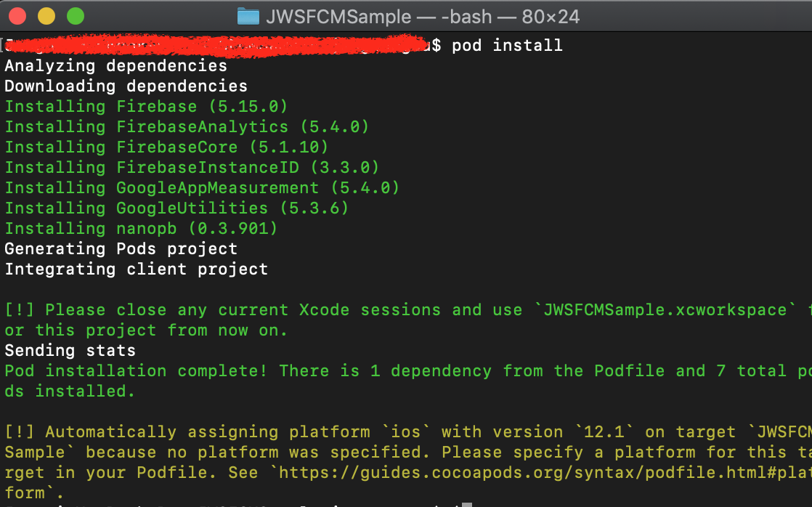Screen dimensions: 812x507
Task: Click the 'Installing nanopb (0.3.901)' line
Action: click(x=142, y=228)
